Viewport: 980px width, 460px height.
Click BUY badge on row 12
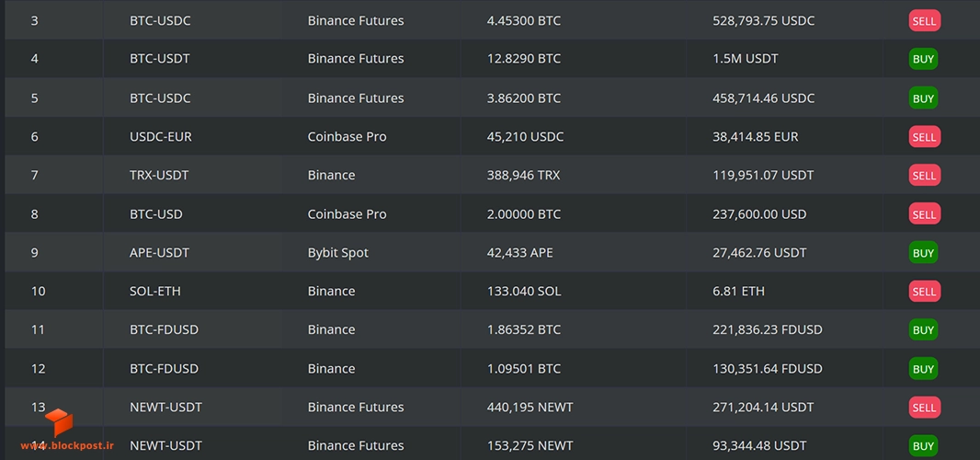click(923, 369)
